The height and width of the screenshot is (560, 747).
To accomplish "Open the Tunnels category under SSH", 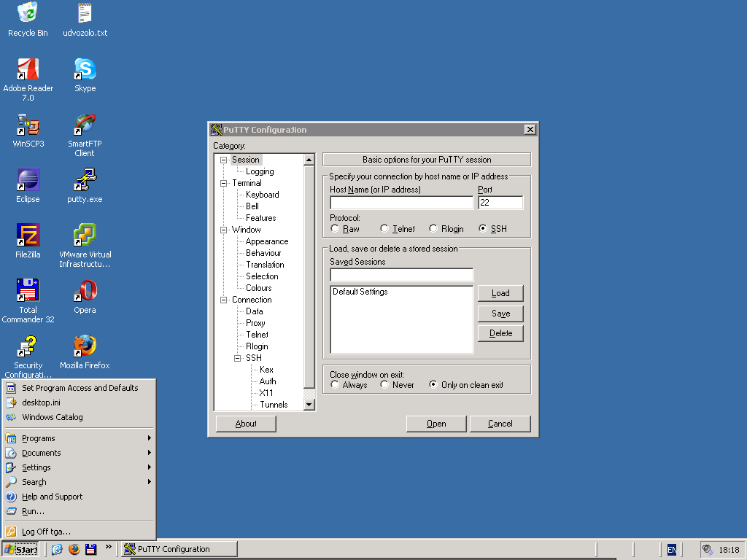I will click(274, 405).
